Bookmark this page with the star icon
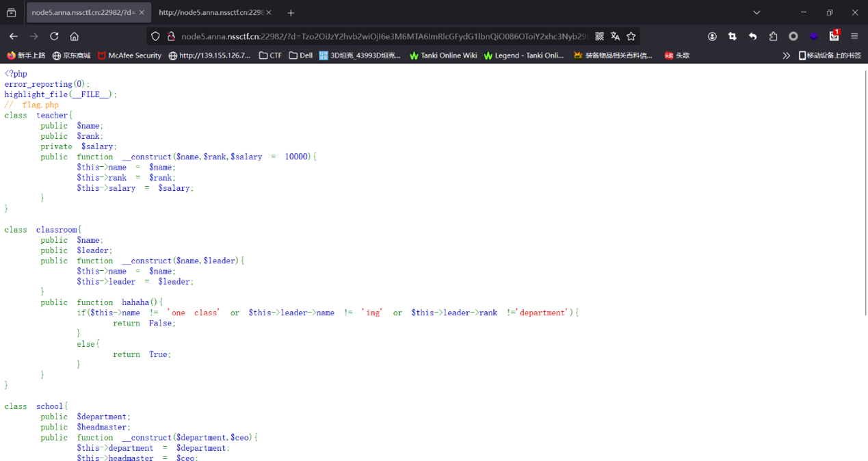 [631, 36]
